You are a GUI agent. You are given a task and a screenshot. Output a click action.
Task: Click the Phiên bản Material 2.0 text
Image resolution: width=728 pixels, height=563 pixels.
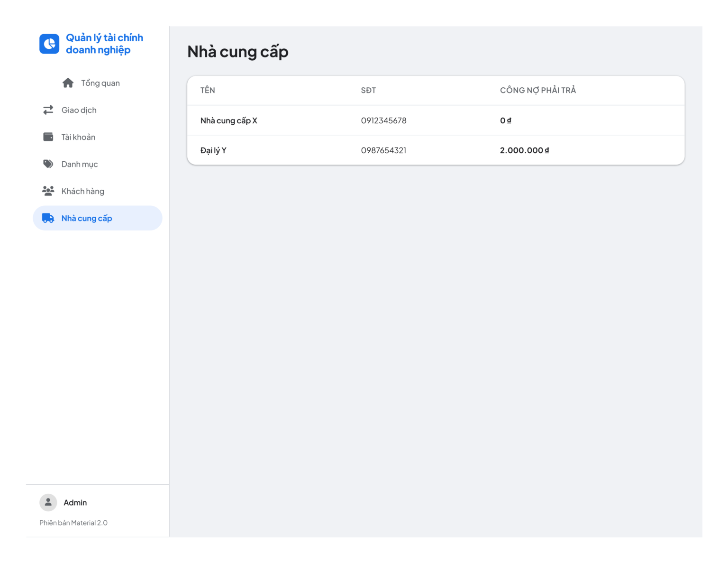click(x=73, y=523)
